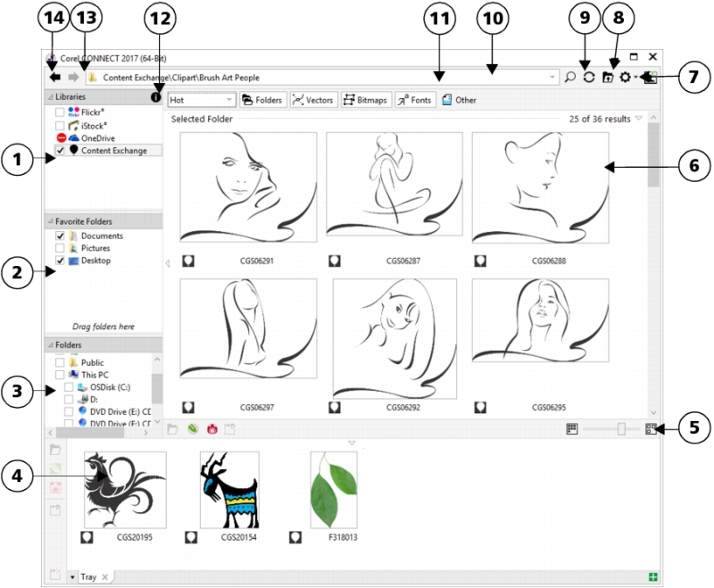Enable the Flickr library checkbox
The image size is (714, 588).
pos(60,112)
